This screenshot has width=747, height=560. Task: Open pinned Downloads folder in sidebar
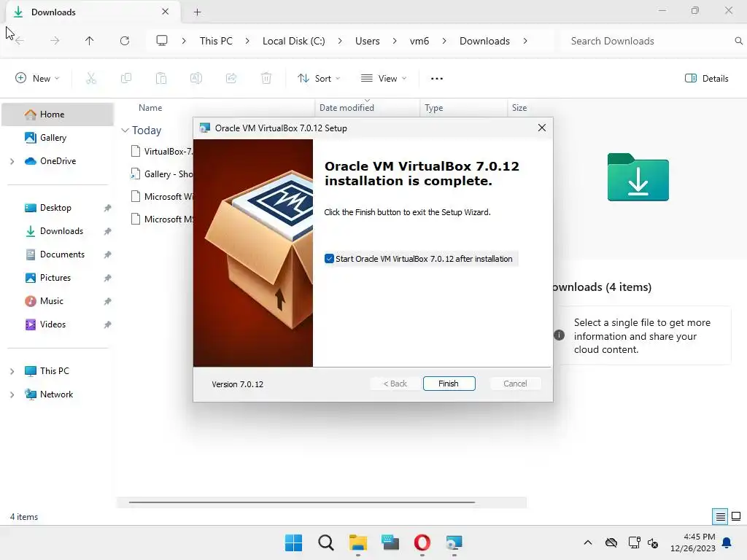[61, 231]
